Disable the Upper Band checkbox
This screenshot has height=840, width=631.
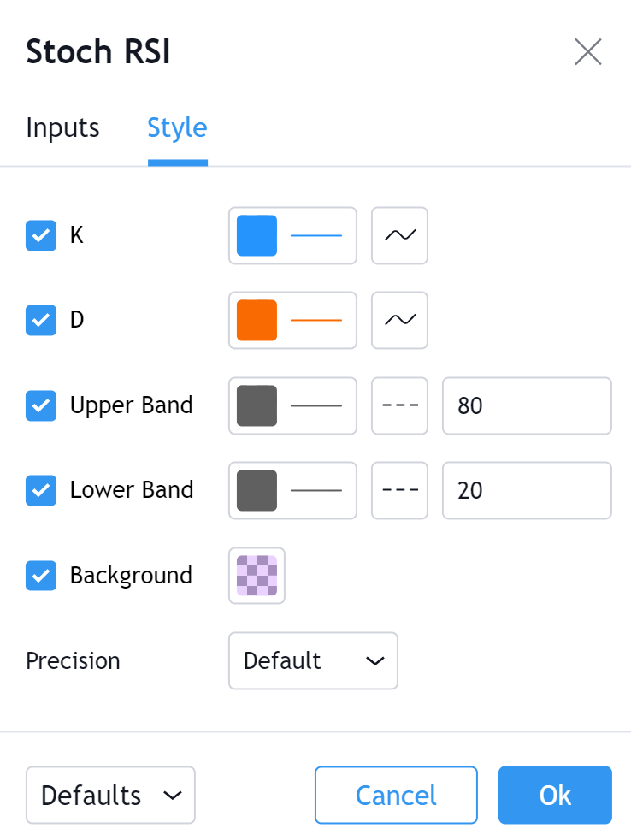(x=41, y=405)
